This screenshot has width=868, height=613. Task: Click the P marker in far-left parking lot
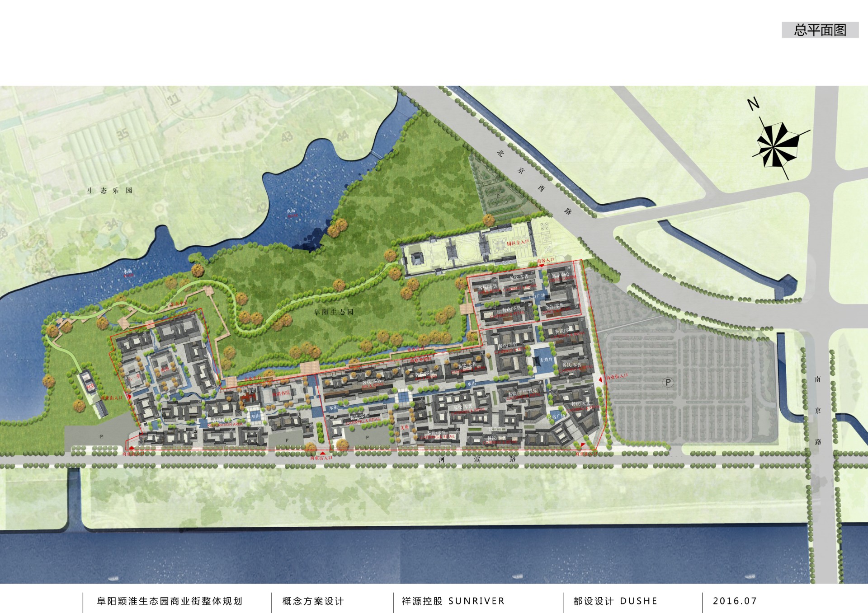pyautogui.click(x=102, y=436)
